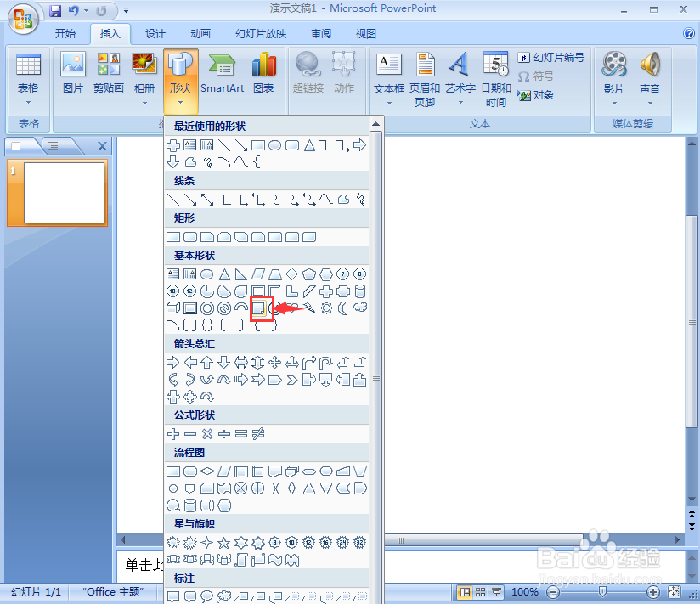Open PowerPoint help question mark
This screenshot has width=700, height=604.
[689, 33]
